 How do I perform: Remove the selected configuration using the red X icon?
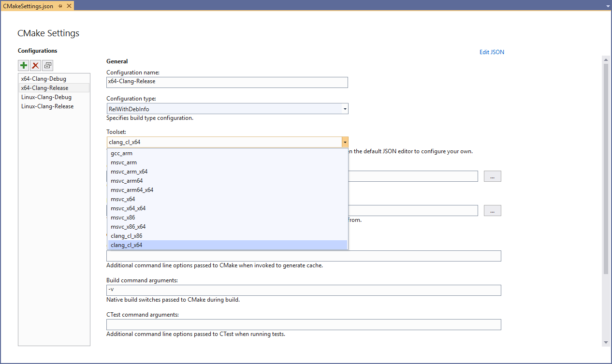coord(35,65)
